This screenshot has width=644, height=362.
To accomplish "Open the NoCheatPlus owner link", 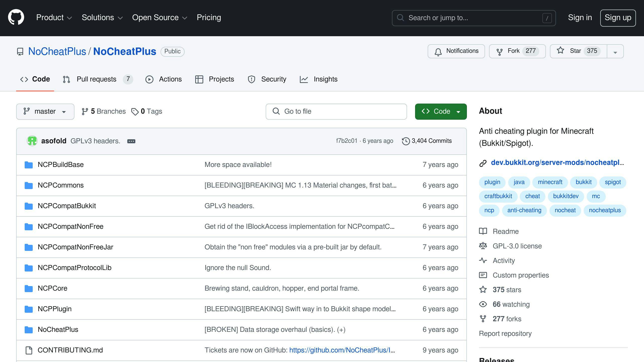I will [57, 52].
